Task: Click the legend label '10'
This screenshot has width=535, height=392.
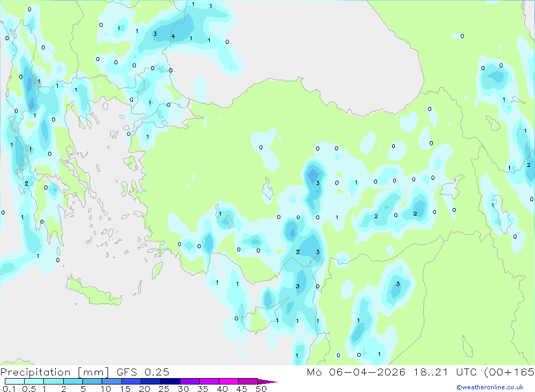Action: click(x=106, y=389)
